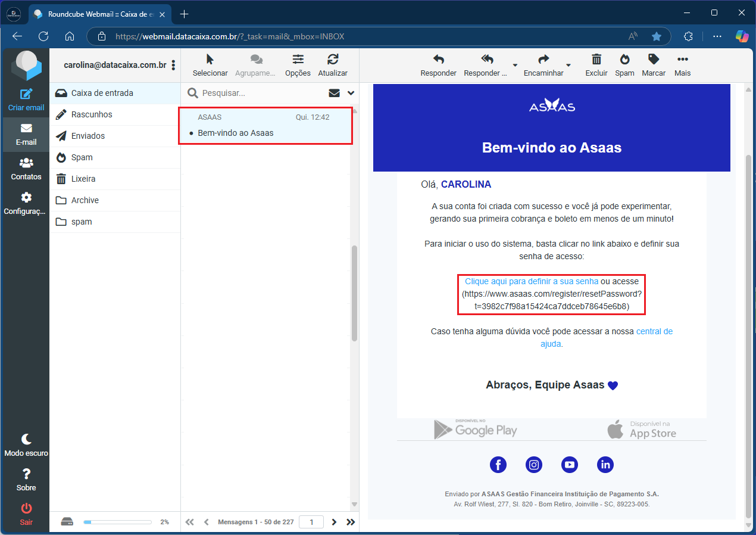The height and width of the screenshot is (535, 756).
Task: Expand Responder a todos dropdown arrow
Action: click(x=515, y=65)
